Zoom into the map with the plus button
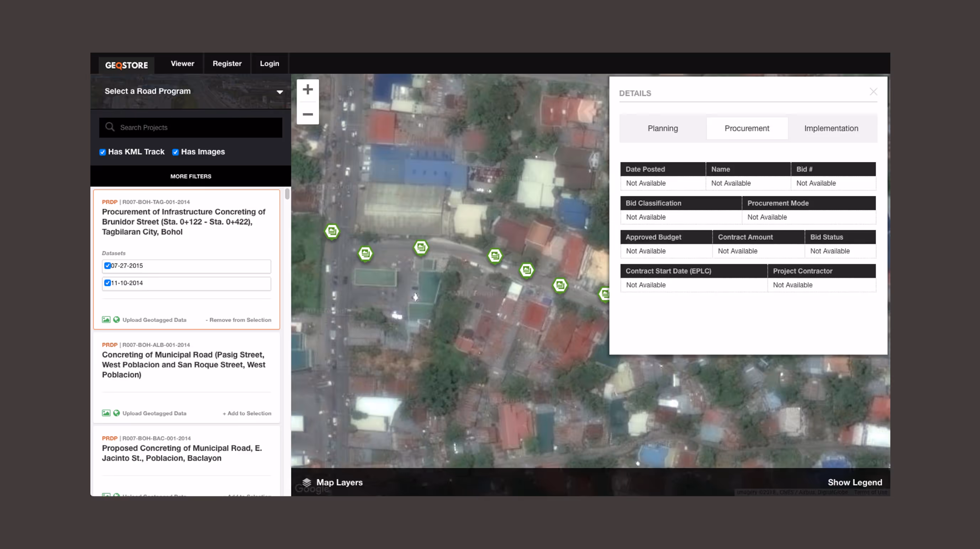Image resolution: width=980 pixels, height=549 pixels. point(307,90)
